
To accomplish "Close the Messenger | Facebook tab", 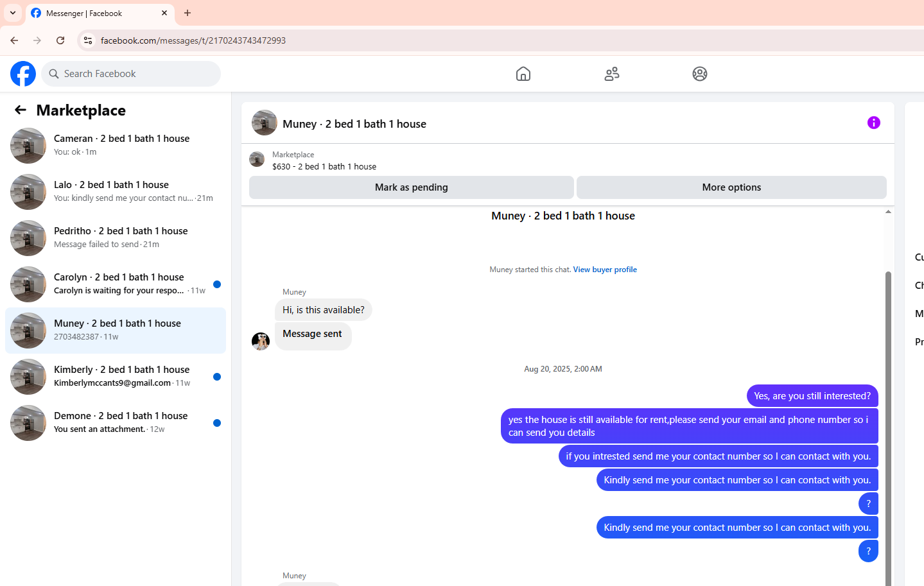I will [164, 13].
